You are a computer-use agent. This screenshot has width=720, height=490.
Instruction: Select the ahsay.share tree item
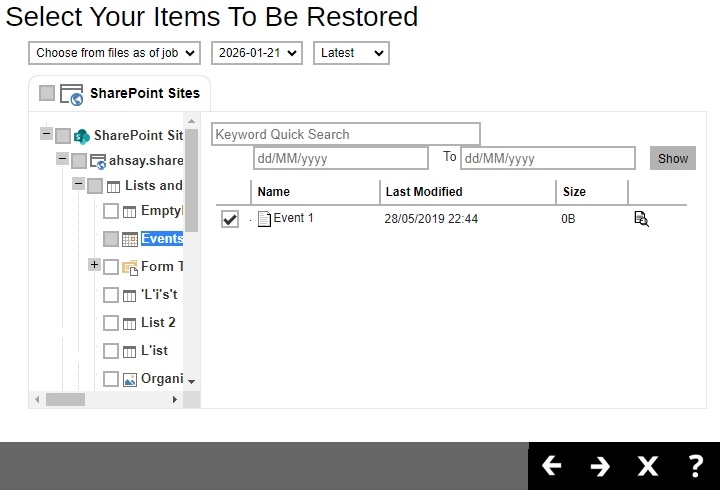tap(146, 161)
